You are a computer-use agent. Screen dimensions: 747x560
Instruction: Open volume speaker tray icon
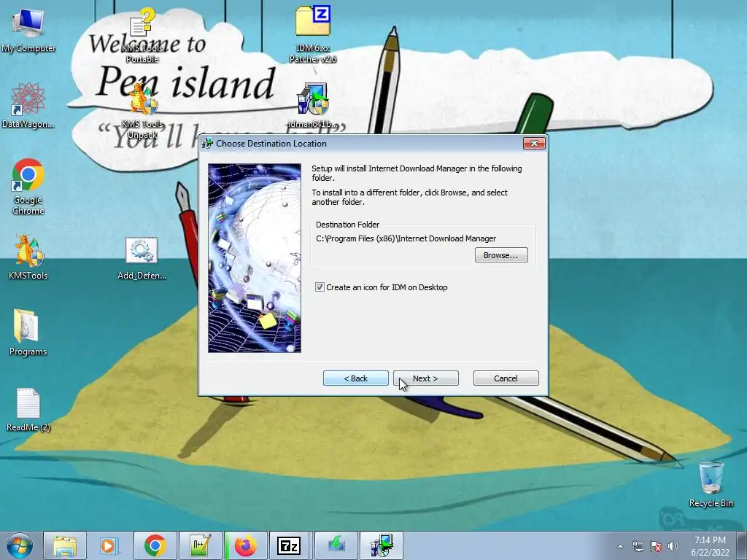(x=673, y=546)
